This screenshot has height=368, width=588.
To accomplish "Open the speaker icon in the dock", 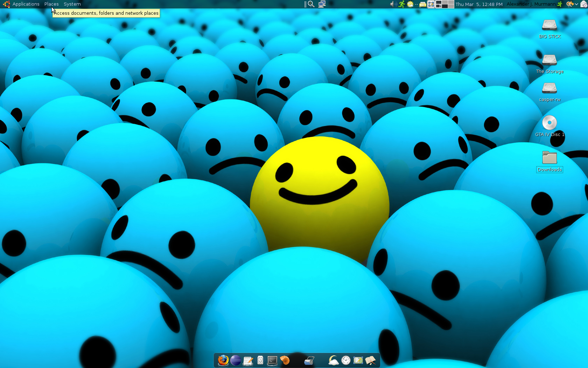I will (x=260, y=360).
